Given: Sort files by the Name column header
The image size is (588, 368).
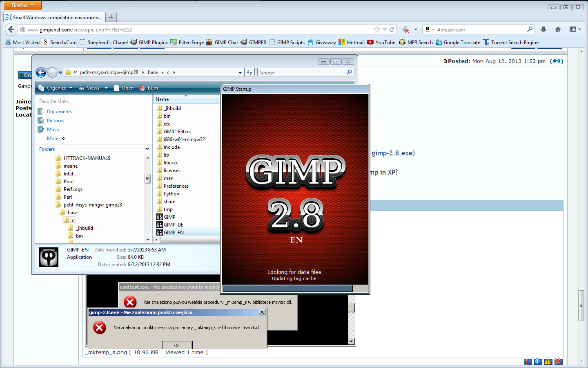Looking at the screenshot, I should 186,99.
